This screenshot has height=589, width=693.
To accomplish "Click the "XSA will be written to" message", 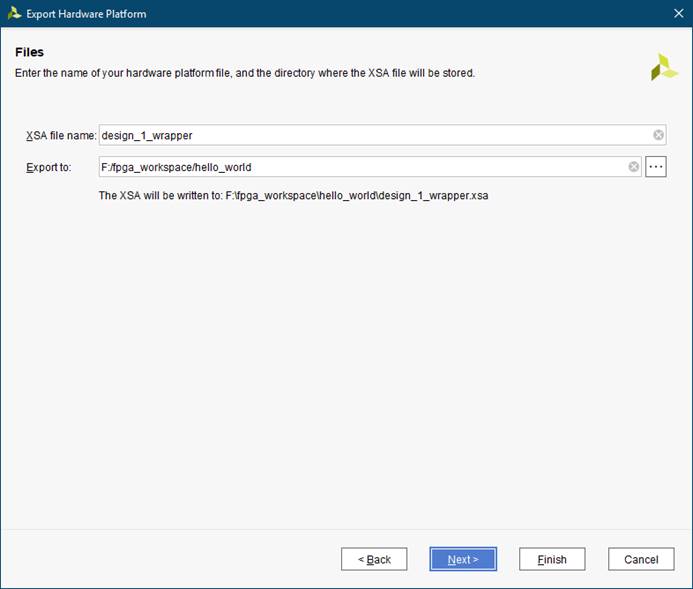I will coord(293,196).
